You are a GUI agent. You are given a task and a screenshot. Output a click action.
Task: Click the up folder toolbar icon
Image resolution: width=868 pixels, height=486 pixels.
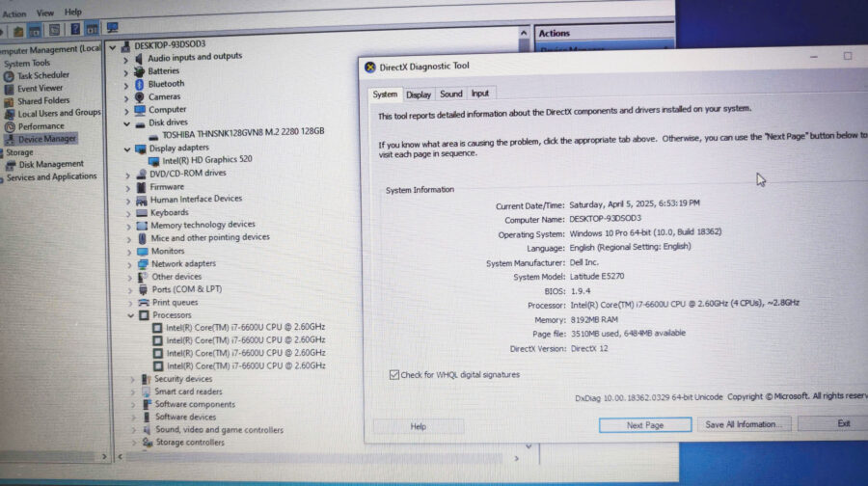(x=17, y=31)
